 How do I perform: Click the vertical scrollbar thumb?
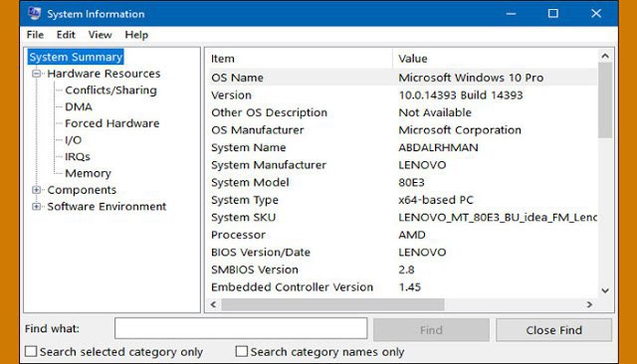[x=605, y=100]
